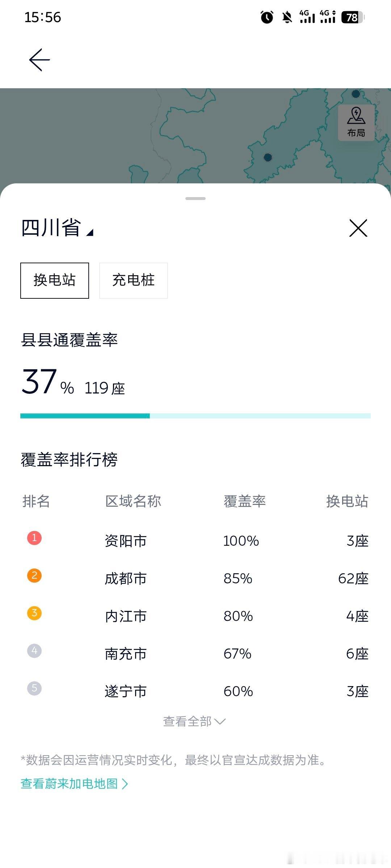Image resolution: width=391 pixels, height=868 pixels.
Task: Click the 37% coverage progress bar
Action: coord(195,416)
